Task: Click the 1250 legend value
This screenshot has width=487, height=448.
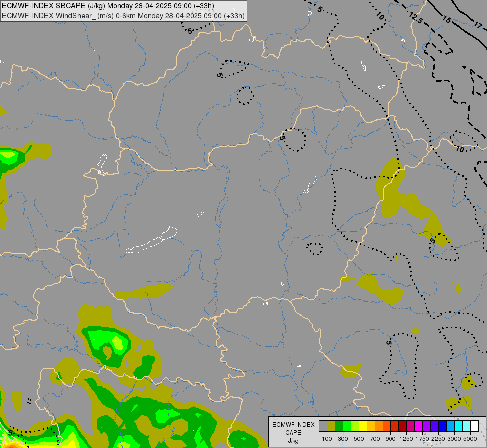Action: pos(406,439)
